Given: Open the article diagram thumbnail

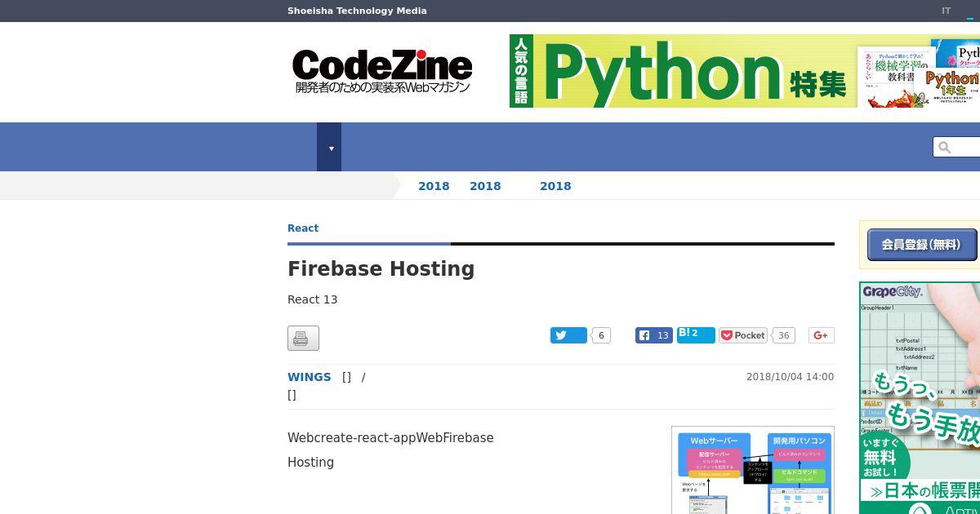Looking at the screenshot, I should (x=753, y=470).
